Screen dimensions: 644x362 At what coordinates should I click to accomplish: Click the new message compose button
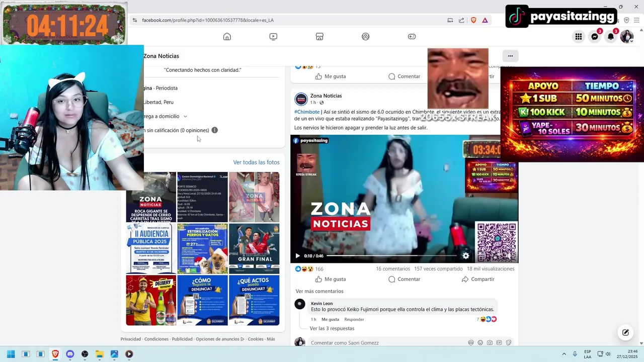coord(625,332)
